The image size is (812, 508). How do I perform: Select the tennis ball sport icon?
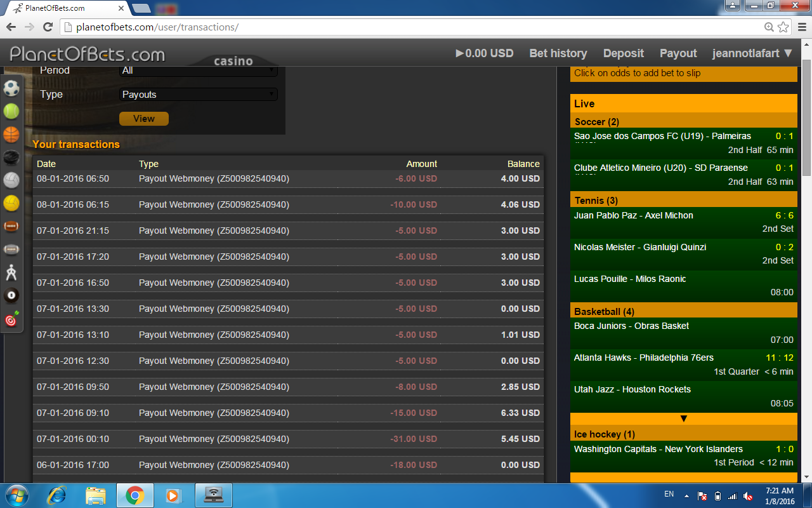click(x=11, y=112)
